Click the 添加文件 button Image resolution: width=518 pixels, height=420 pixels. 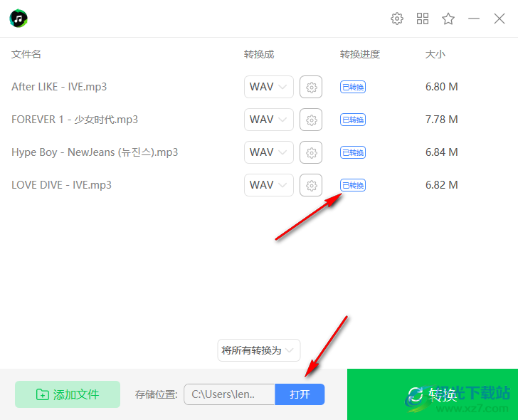pyautogui.click(x=68, y=394)
